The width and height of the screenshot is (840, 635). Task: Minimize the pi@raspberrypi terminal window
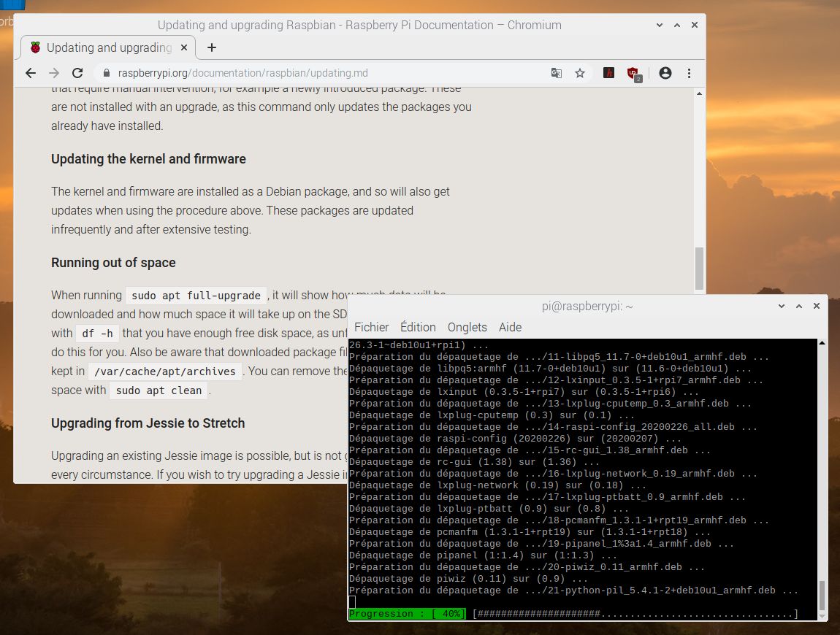click(782, 307)
